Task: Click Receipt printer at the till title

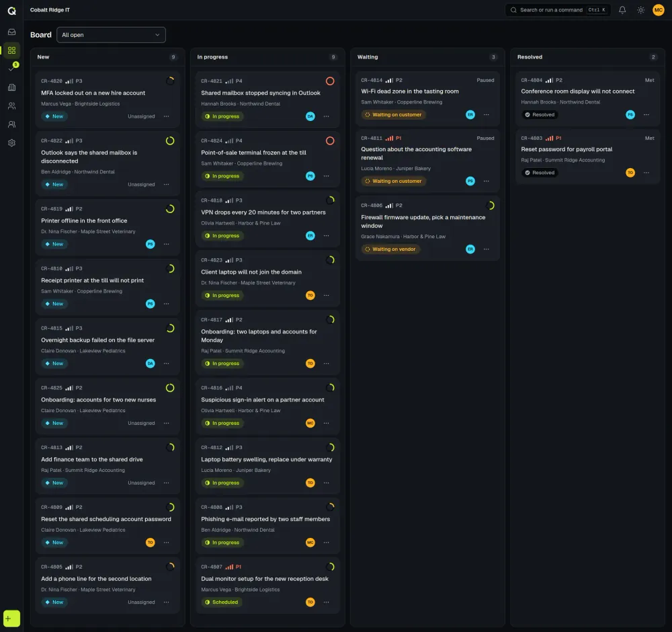Action: tap(92, 280)
